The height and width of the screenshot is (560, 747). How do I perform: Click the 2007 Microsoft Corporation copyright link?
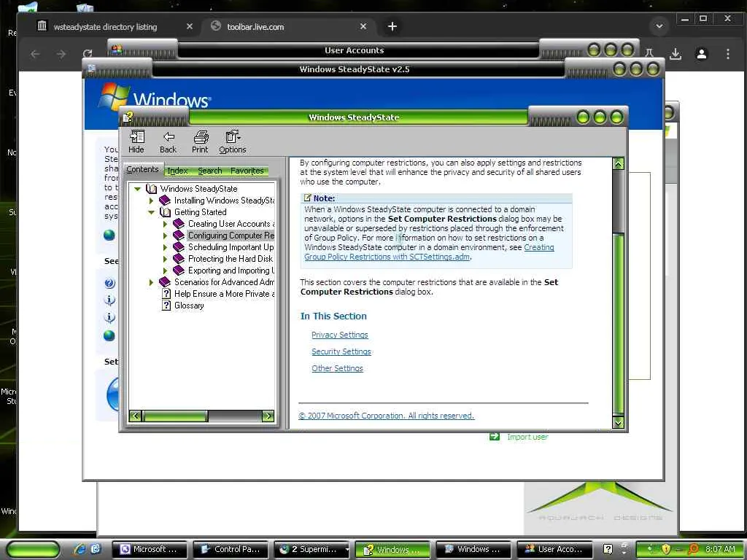coord(387,416)
